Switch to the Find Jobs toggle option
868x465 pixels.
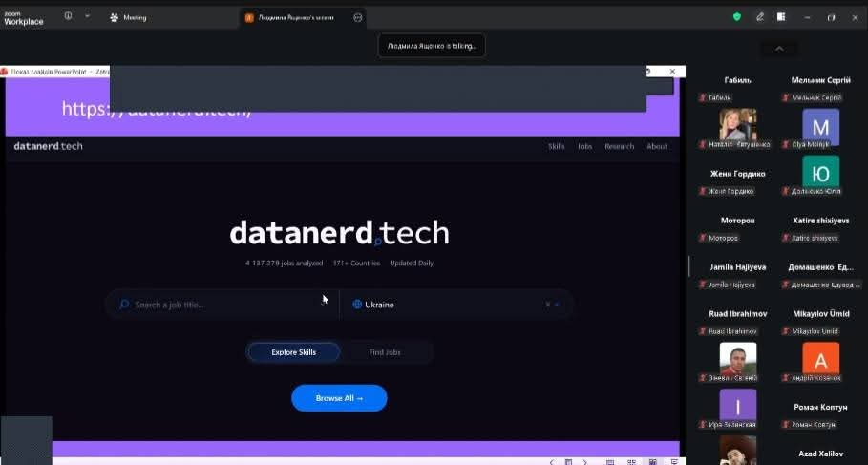(x=385, y=352)
